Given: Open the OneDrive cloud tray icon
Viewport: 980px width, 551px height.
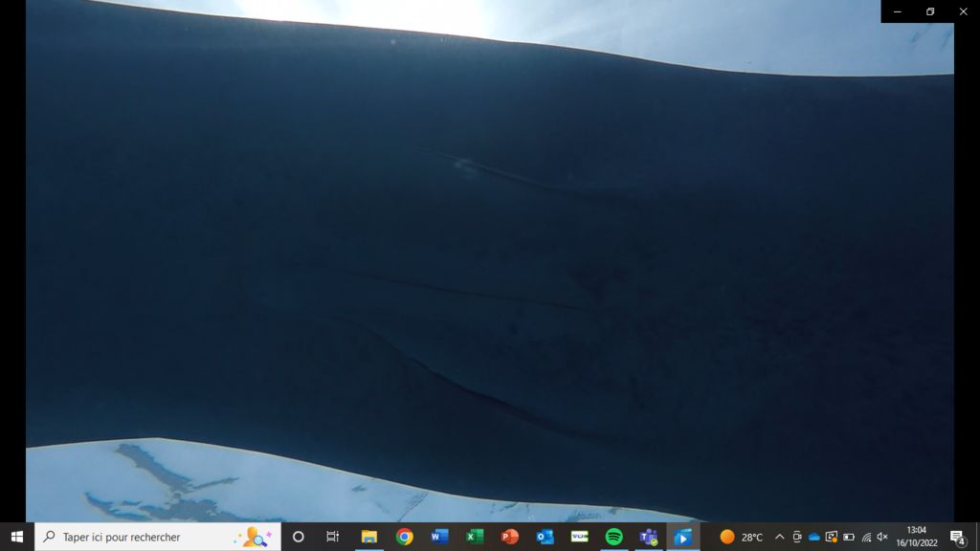Looking at the screenshot, I should pos(813,537).
